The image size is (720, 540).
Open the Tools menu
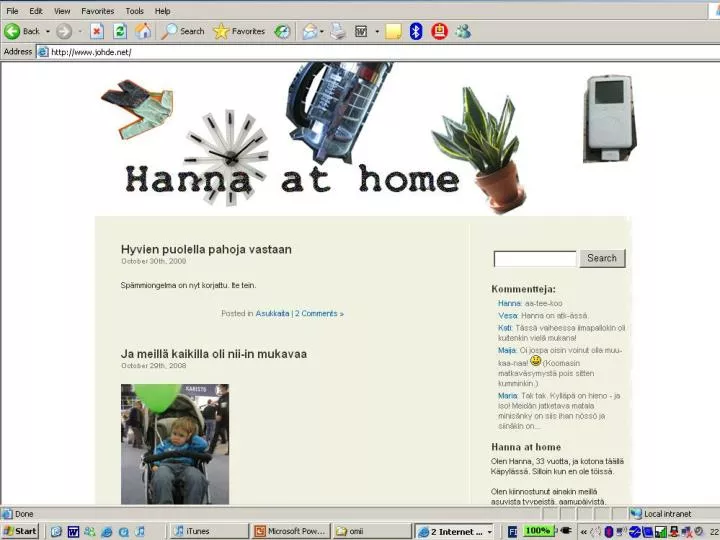point(135,11)
